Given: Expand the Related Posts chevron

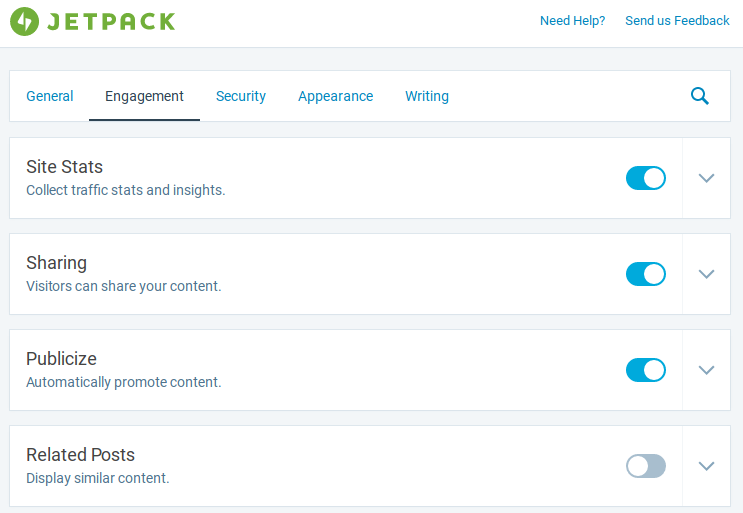Looking at the screenshot, I should [x=707, y=466].
